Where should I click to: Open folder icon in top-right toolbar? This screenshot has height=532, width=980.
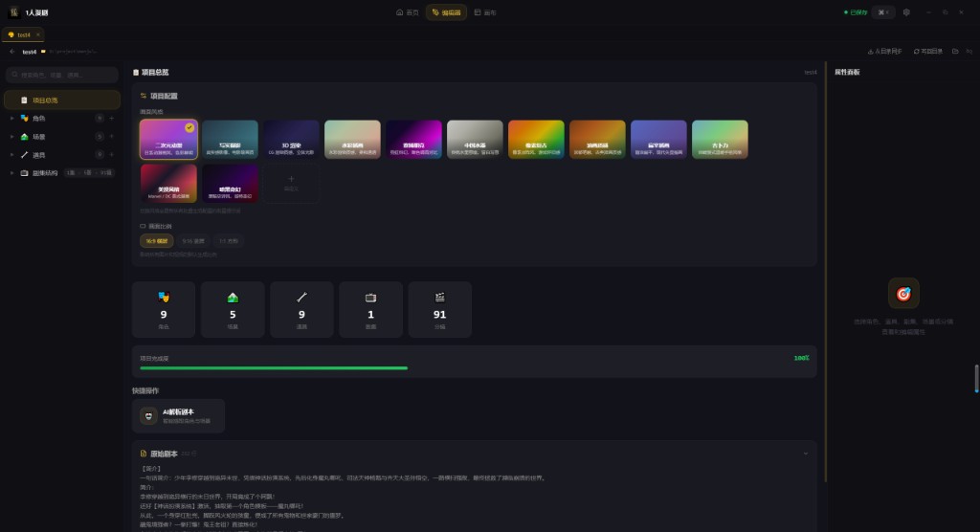click(x=955, y=52)
